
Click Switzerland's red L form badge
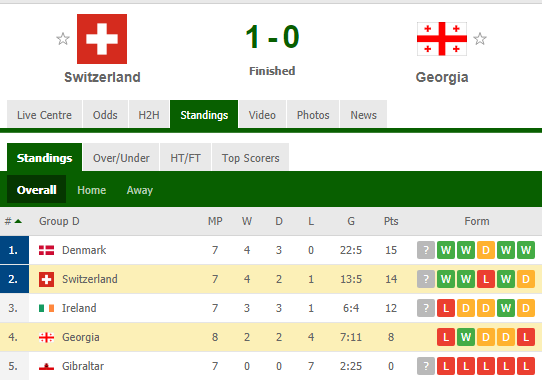[486, 279]
